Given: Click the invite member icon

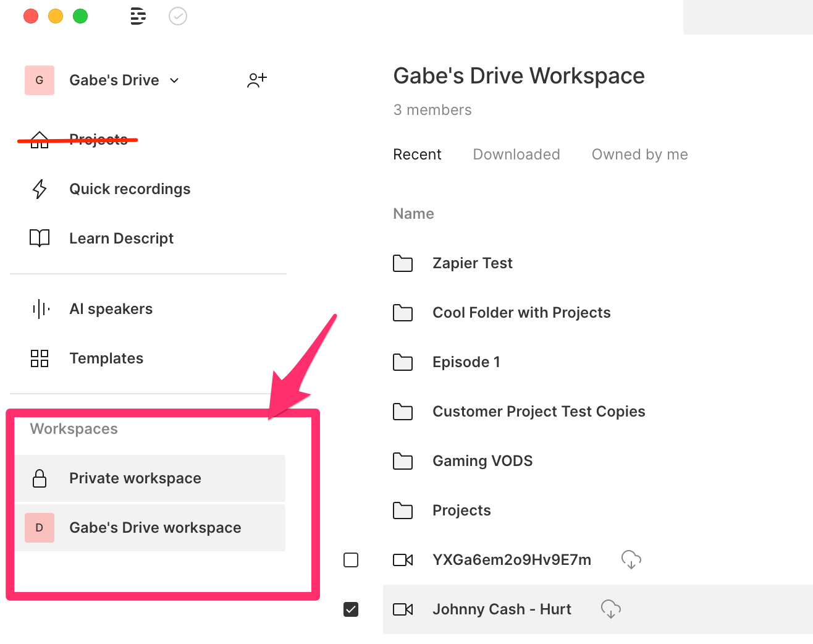Looking at the screenshot, I should coord(257,80).
